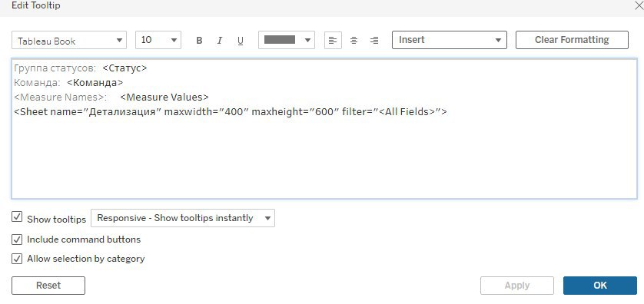644x304 pixels.
Task: Toggle Allow selection by category checkbox
Action: coord(17,259)
